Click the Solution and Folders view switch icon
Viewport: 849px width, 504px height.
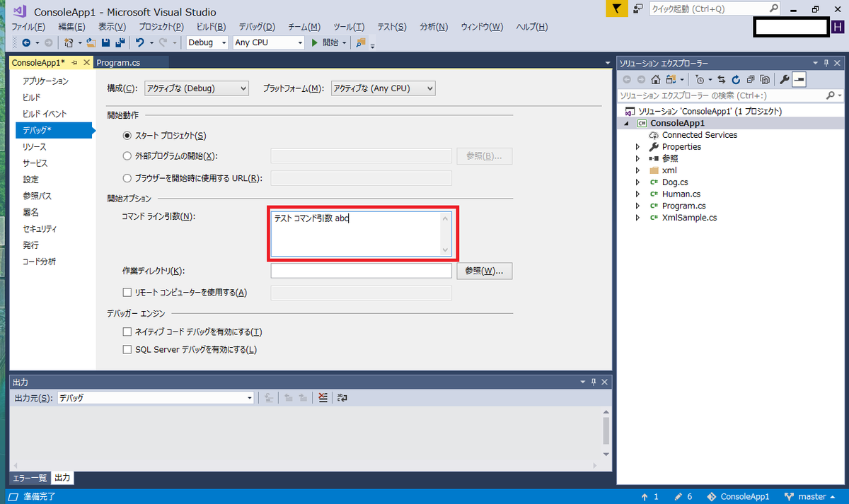pyautogui.click(x=670, y=79)
